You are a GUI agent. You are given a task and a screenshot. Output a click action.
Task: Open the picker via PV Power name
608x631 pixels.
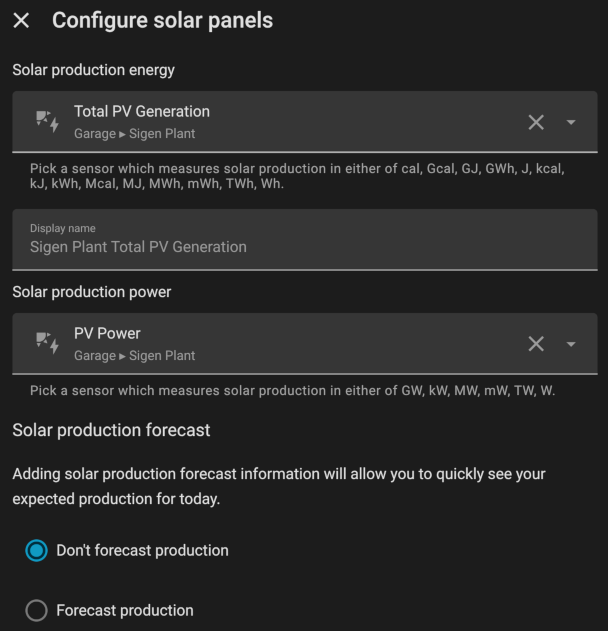(x=107, y=334)
